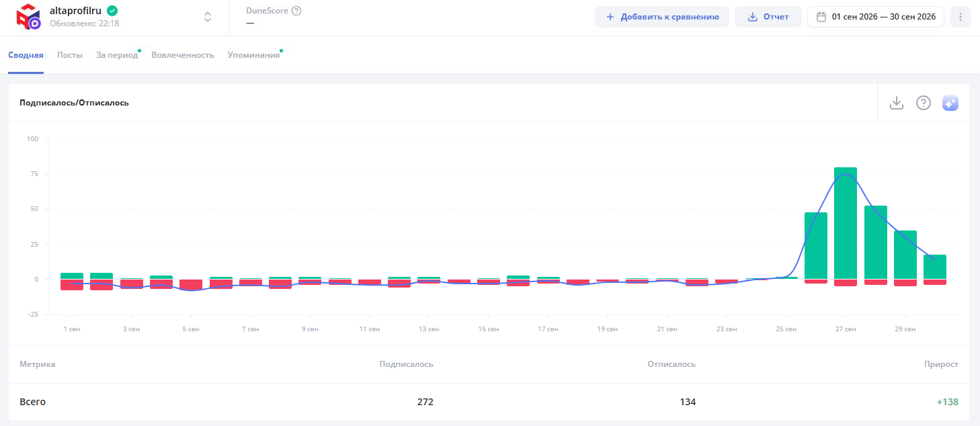Click the Всего row label
This screenshot has width=980, height=426.
32,402
